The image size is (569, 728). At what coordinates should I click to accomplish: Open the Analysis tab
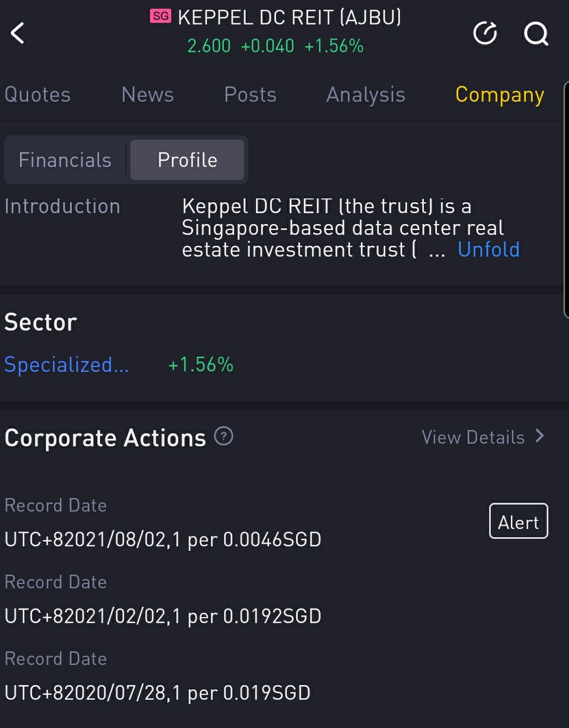tap(365, 95)
